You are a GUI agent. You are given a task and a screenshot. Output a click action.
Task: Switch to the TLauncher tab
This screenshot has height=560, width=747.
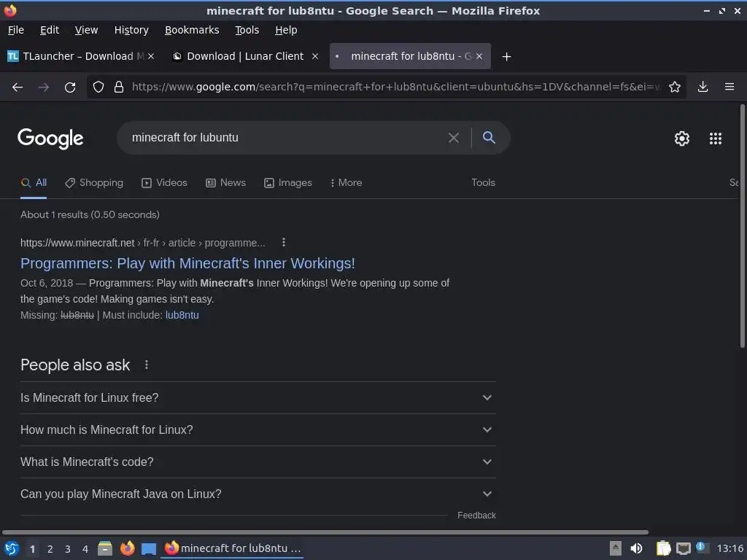(x=80, y=56)
